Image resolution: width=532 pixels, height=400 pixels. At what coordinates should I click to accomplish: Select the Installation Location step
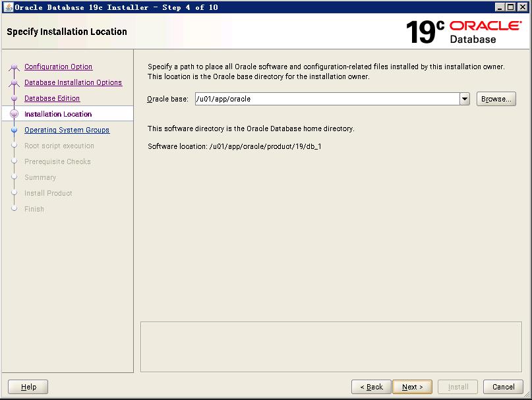tap(58, 114)
